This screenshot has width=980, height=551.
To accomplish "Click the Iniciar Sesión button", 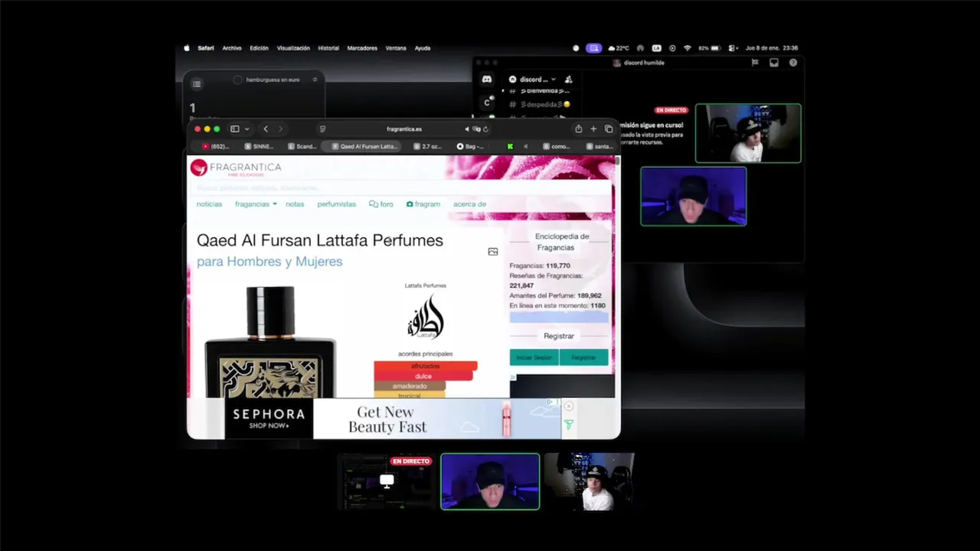I will tap(534, 357).
